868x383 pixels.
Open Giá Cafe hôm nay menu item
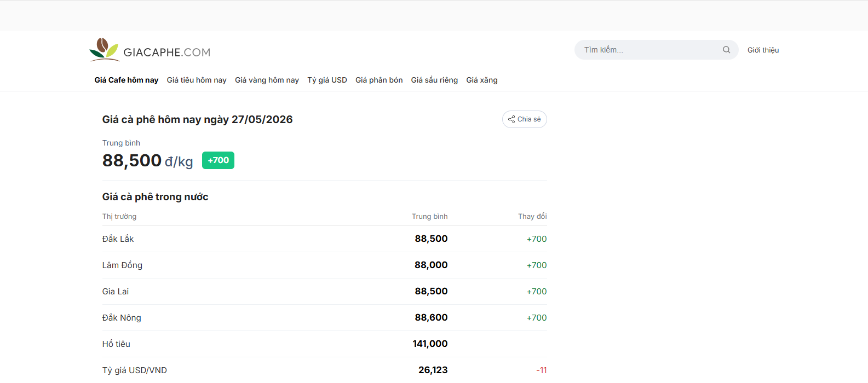[x=127, y=80]
